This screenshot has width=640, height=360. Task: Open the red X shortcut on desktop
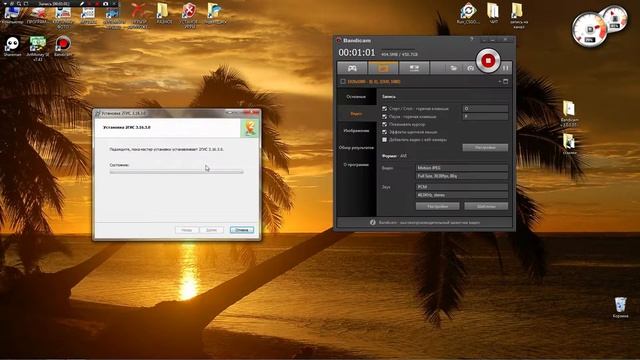point(138,16)
